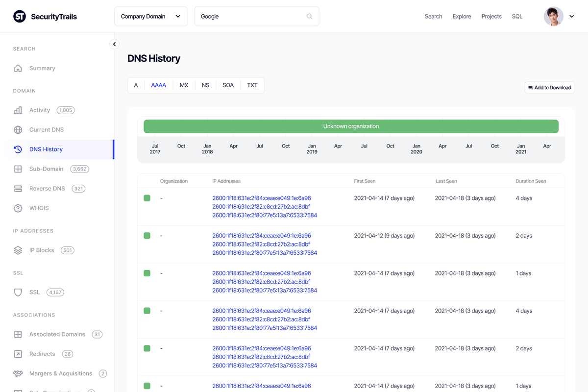Click the Activity bar chart icon
588x392 pixels.
[18, 110]
